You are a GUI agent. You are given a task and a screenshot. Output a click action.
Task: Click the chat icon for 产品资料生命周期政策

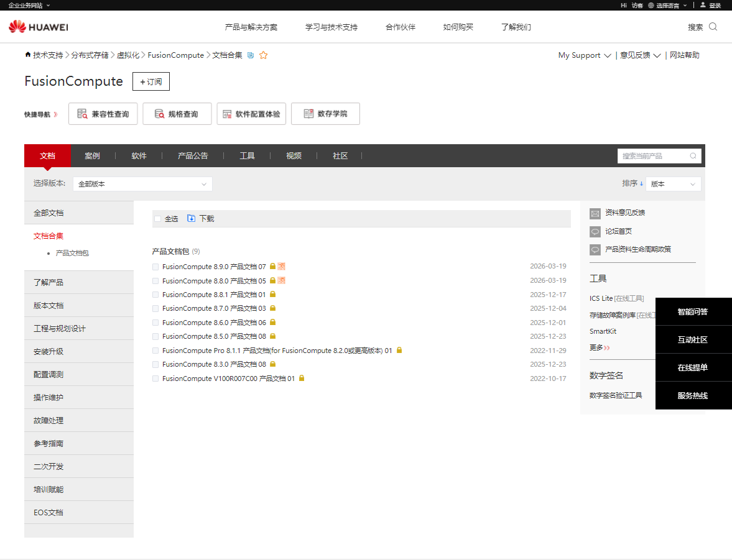(595, 250)
